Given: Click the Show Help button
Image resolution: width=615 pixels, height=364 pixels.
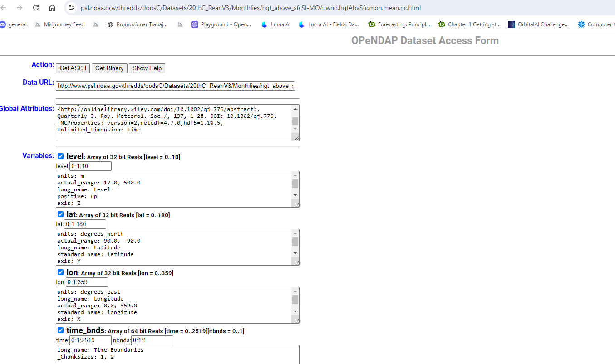Looking at the screenshot, I should [x=147, y=68].
